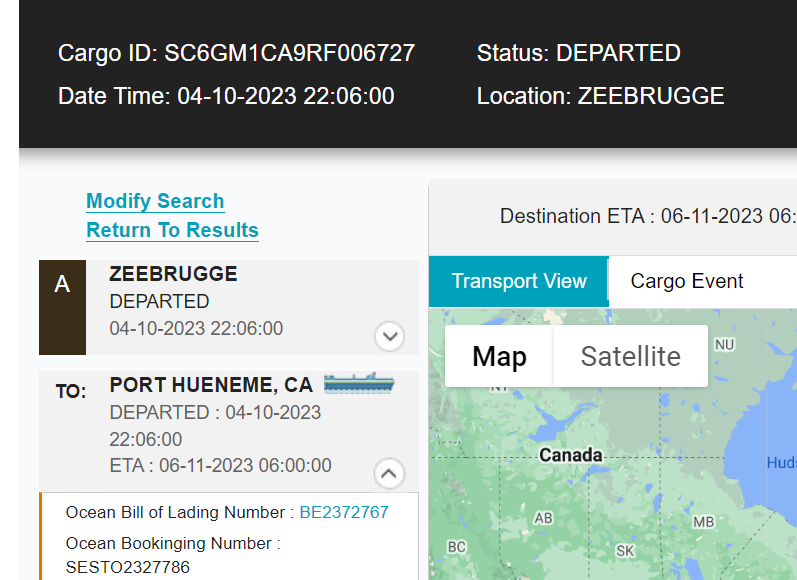Image resolution: width=797 pixels, height=580 pixels.
Task: Open the Modify Search link
Action: [155, 201]
